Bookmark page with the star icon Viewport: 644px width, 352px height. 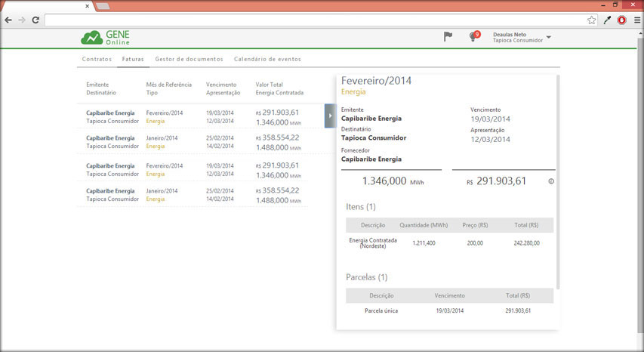pos(591,20)
